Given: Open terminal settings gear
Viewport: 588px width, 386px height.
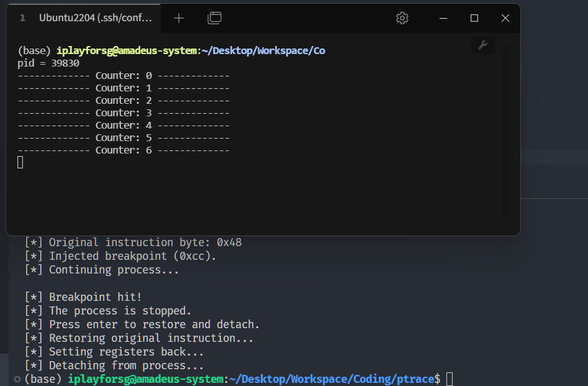Looking at the screenshot, I should click(x=402, y=18).
